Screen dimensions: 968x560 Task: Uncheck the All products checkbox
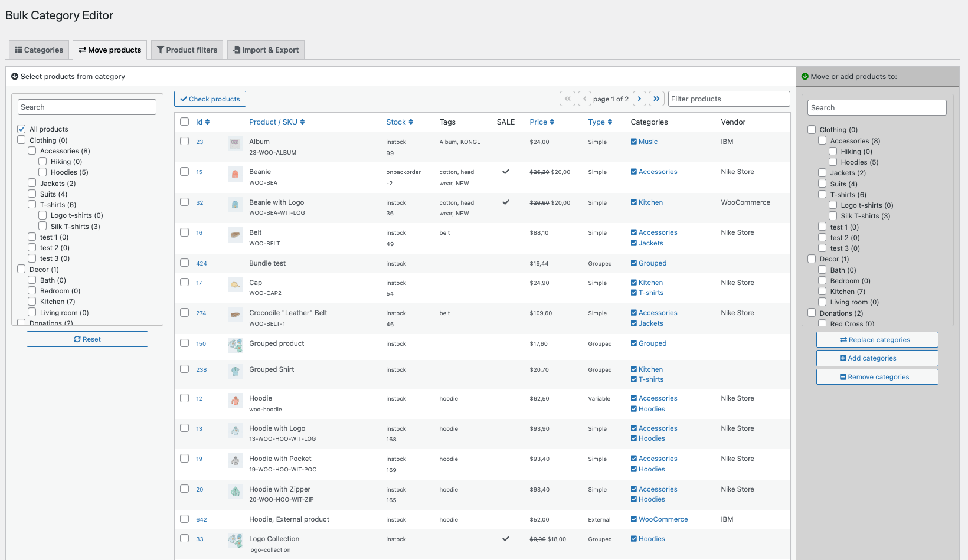click(x=21, y=129)
